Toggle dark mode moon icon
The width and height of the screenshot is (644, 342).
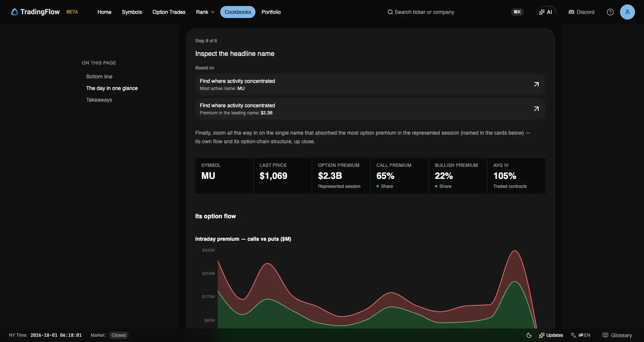[529, 335]
